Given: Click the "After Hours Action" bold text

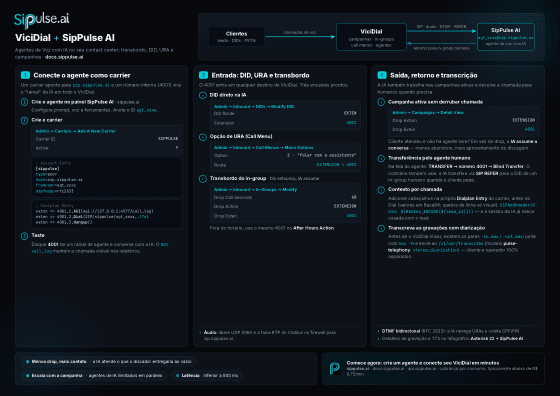Looking at the screenshot, I should tap(314, 228).
